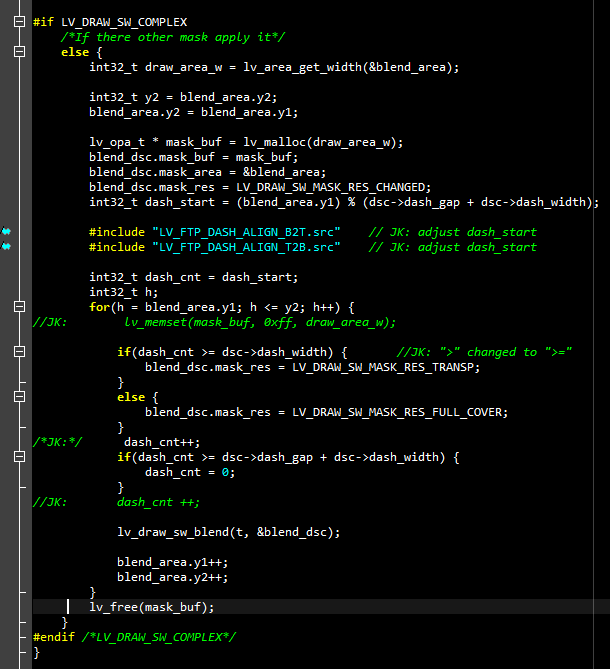610x669 pixels.
Task: Click the blend_area.y2++; line
Action: 172,577
